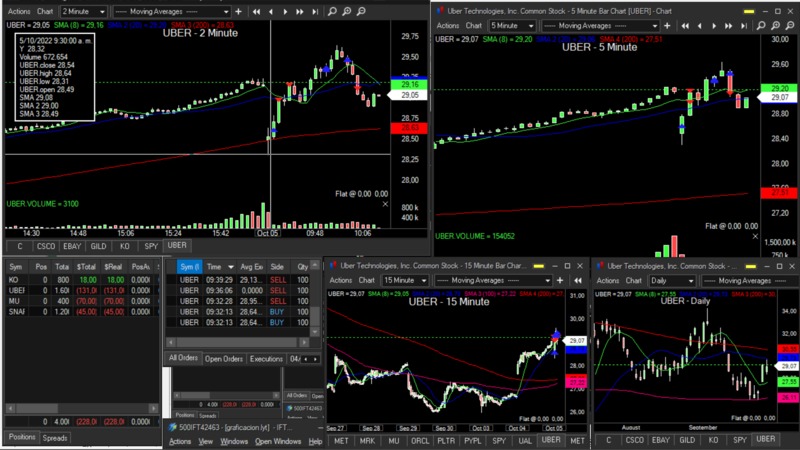The image size is (800, 450).
Task: Switch to the Open Orders tab
Action: (223, 358)
